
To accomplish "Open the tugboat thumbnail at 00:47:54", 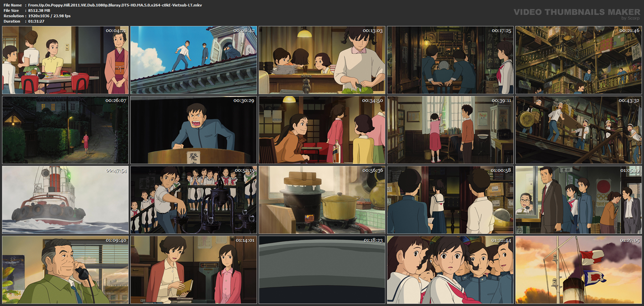I will tap(65, 200).
